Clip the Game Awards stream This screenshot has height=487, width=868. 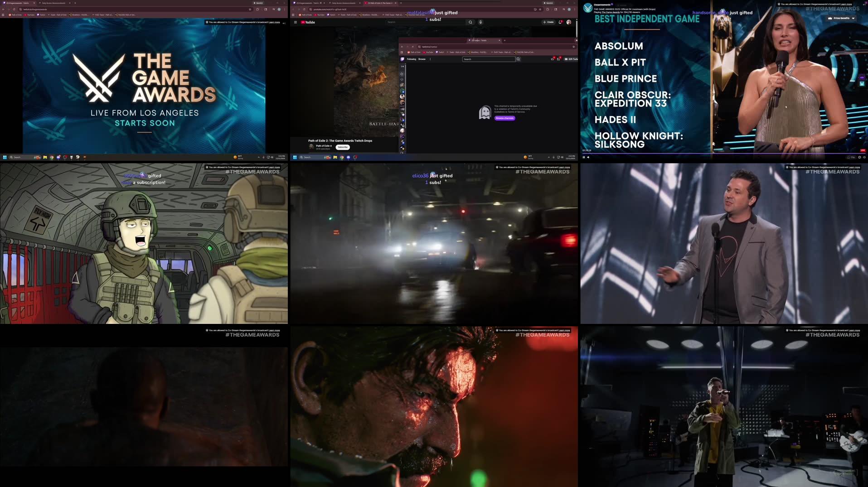851,157
